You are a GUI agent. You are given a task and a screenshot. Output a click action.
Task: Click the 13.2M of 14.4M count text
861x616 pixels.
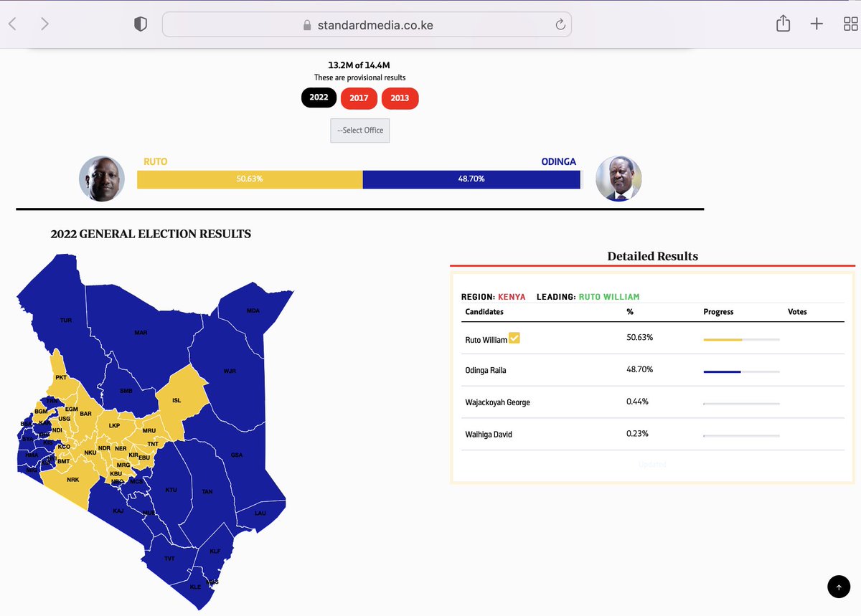tap(359, 65)
